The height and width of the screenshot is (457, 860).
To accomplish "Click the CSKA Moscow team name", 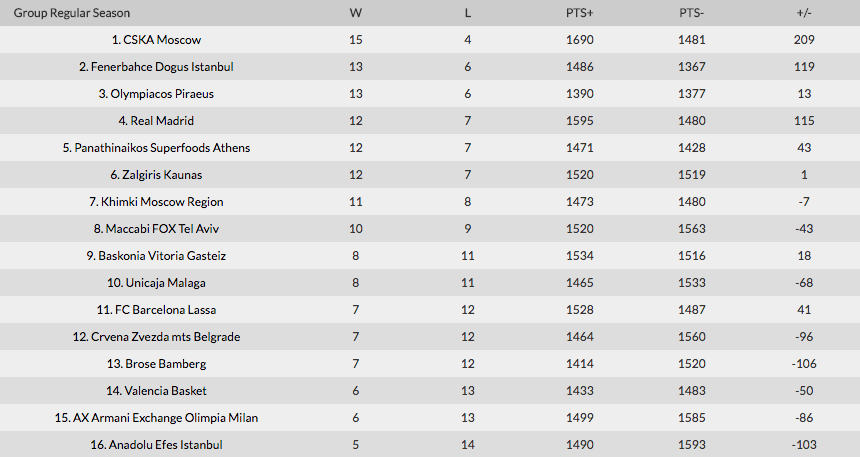I will pyautogui.click(x=161, y=40).
